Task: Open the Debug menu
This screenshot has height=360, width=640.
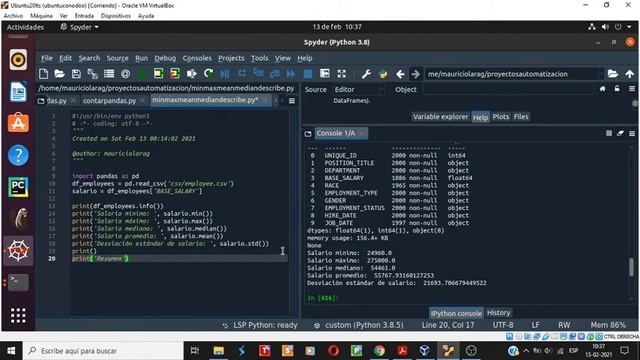Action: 165,58
